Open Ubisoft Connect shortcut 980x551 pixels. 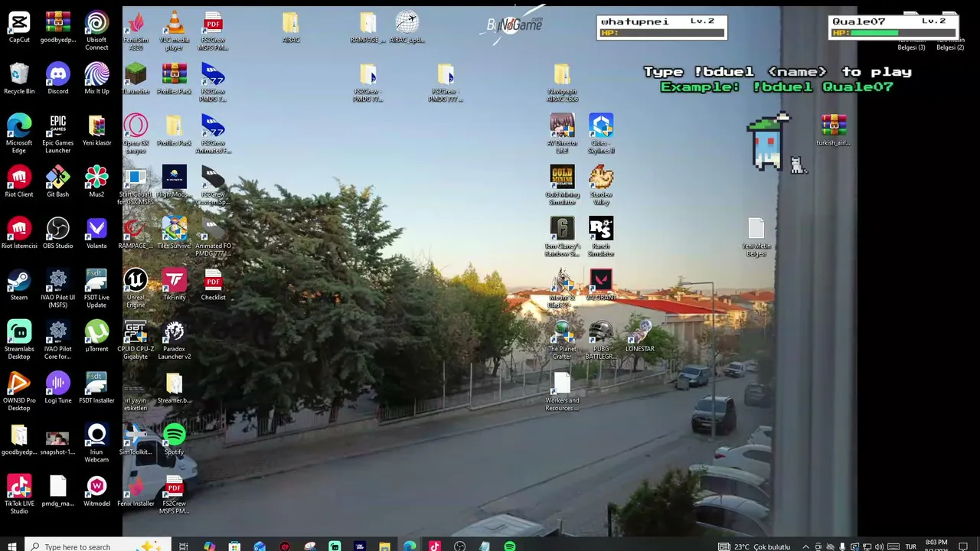tap(96, 31)
